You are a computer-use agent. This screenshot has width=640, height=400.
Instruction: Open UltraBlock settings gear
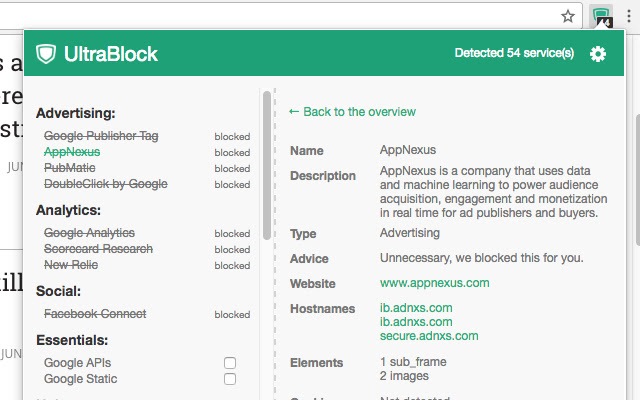point(598,54)
